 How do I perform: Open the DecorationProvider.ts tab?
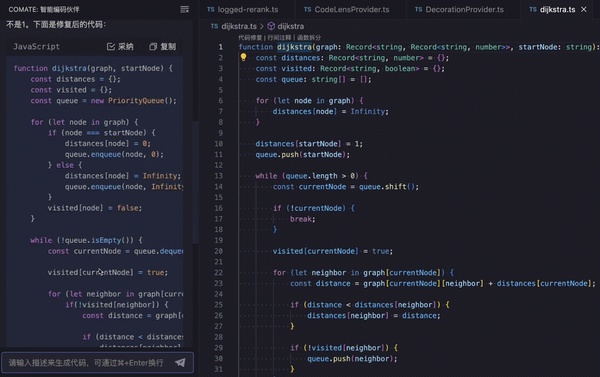click(x=459, y=10)
